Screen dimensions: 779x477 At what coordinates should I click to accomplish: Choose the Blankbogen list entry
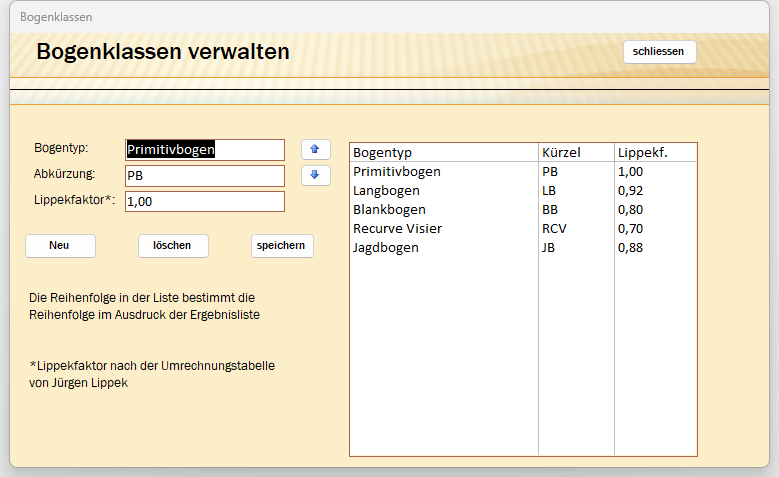tap(389, 209)
